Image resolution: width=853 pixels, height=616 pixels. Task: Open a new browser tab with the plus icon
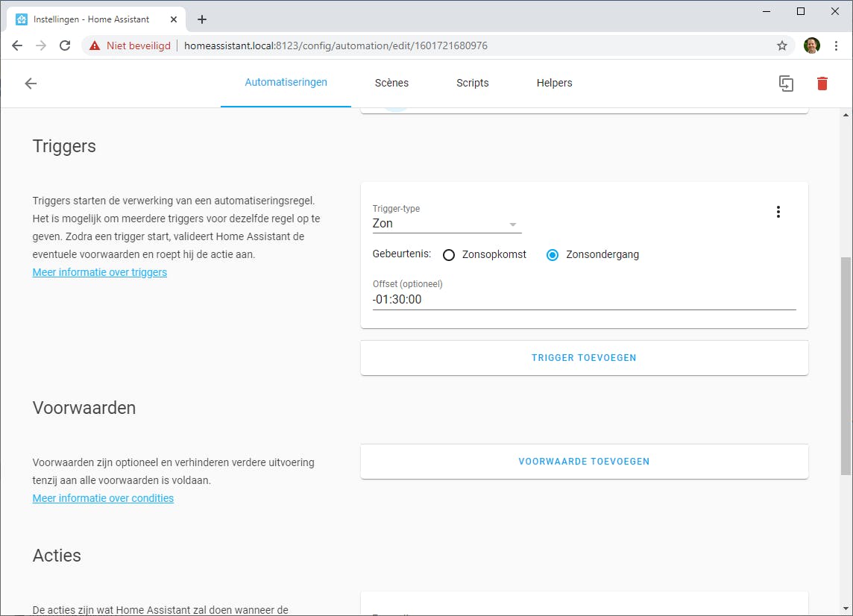[x=202, y=19]
